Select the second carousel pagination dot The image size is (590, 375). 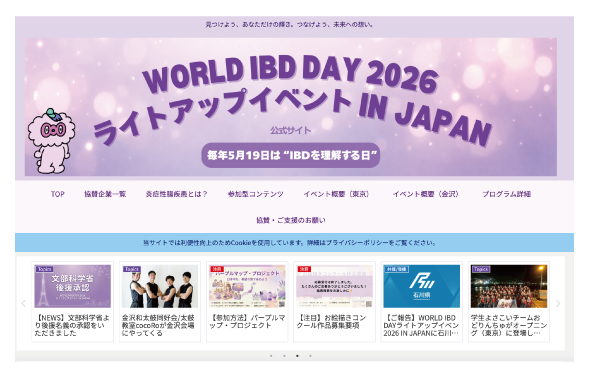[x=284, y=356]
